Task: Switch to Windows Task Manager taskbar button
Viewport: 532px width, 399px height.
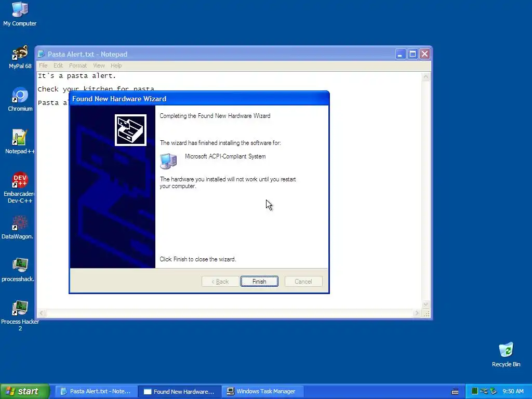Action: pos(262,391)
